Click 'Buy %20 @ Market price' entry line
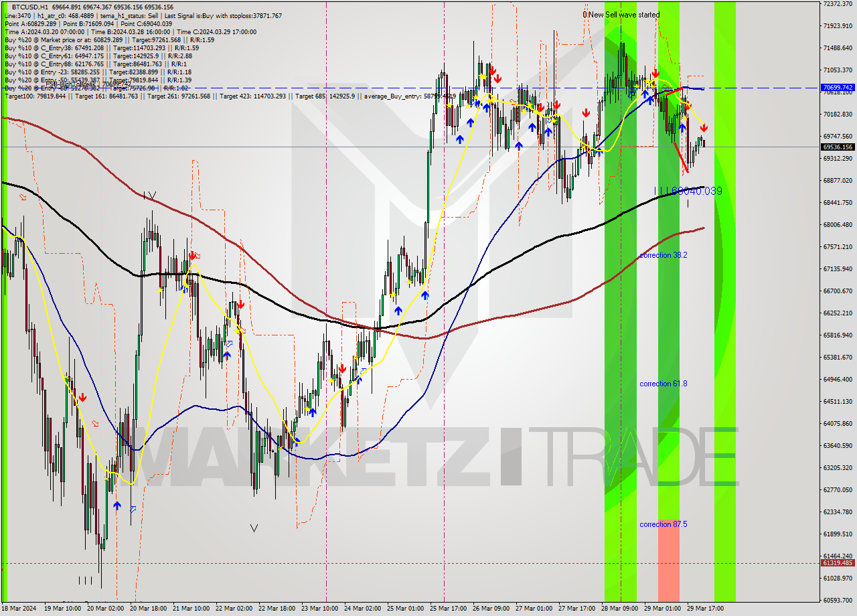Image resolution: width=857 pixels, height=616 pixels. click(x=109, y=40)
